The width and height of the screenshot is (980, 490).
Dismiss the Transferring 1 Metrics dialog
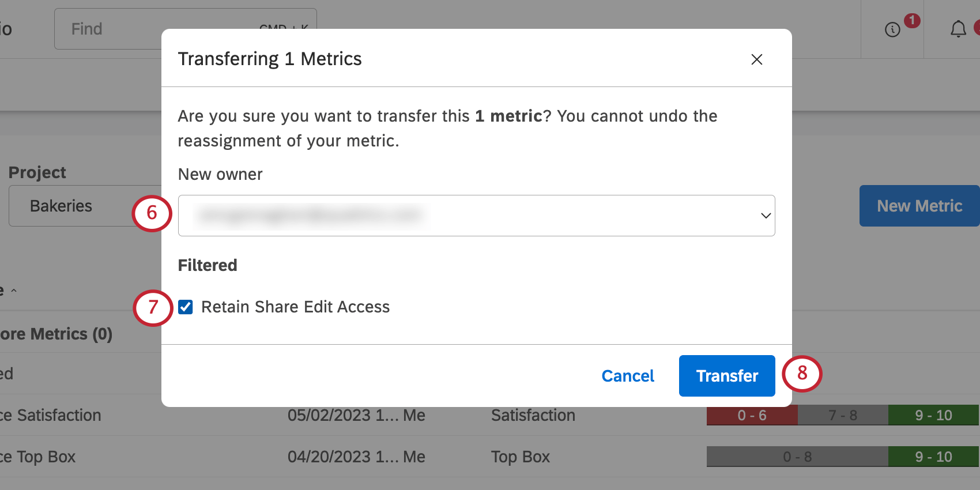click(x=756, y=59)
